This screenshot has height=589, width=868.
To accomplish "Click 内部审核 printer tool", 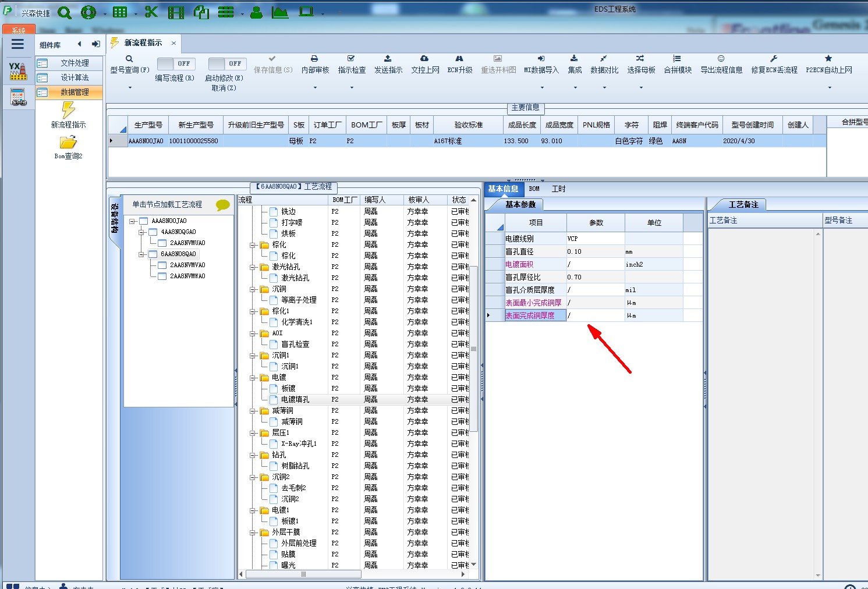I will point(315,64).
